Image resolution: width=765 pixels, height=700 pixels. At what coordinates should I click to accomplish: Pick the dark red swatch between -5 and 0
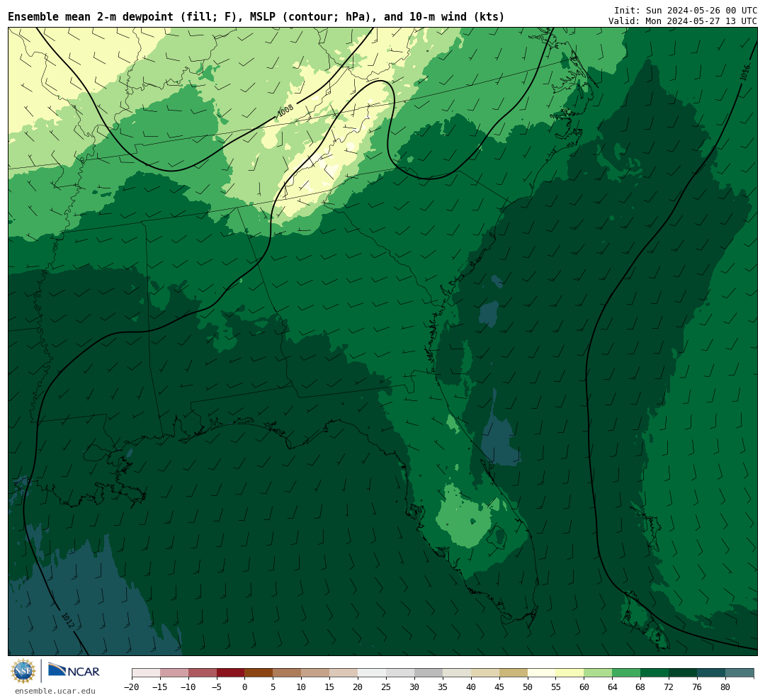point(231,673)
